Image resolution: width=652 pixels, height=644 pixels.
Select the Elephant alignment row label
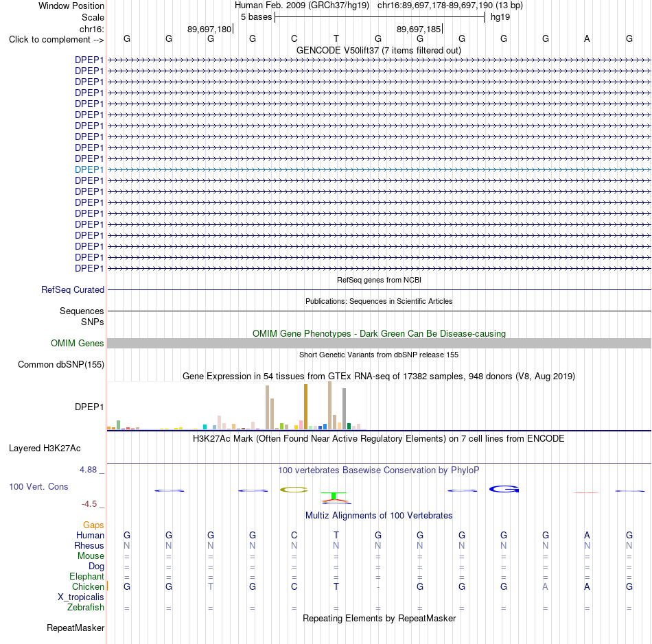coord(86,576)
